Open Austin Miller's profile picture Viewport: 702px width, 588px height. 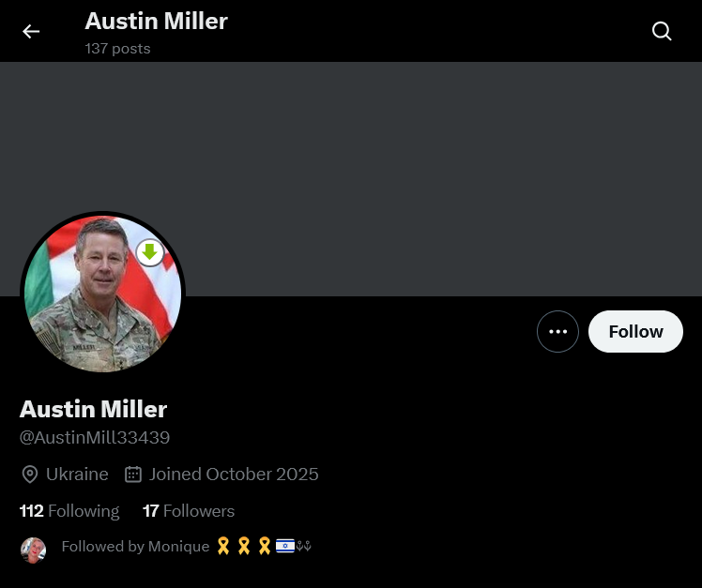[x=102, y=294]
